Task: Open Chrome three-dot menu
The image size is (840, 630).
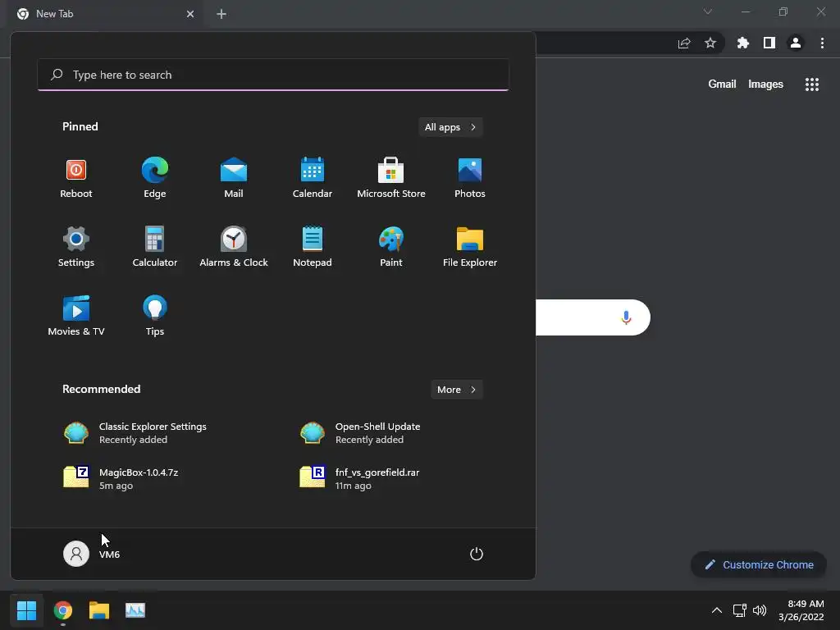Action: coord(822,43)
